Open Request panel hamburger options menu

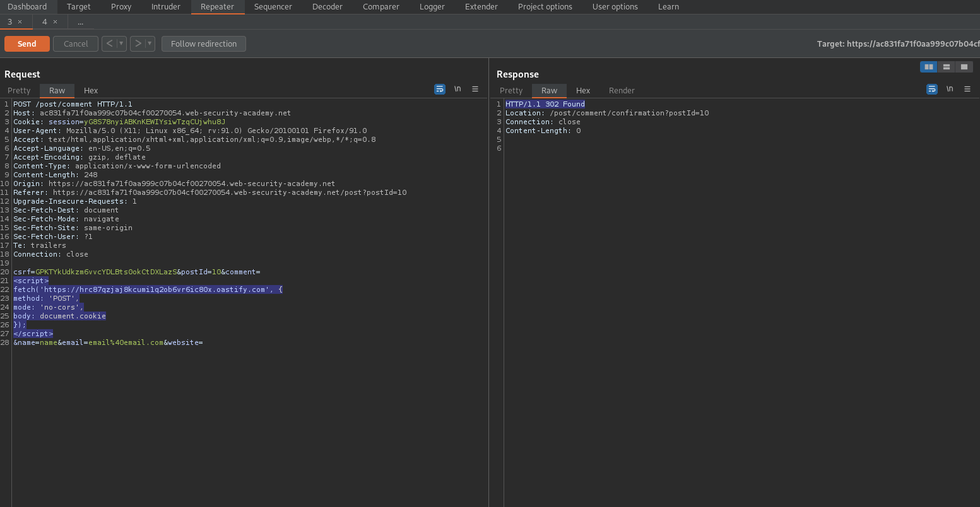475,90
